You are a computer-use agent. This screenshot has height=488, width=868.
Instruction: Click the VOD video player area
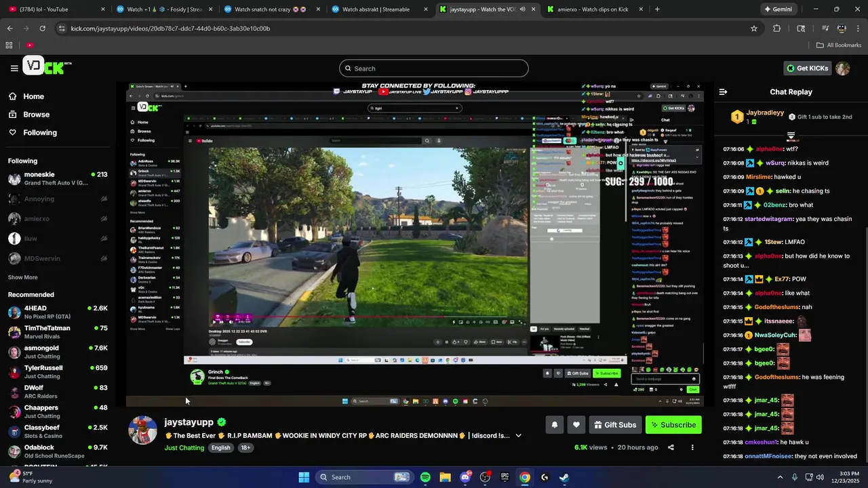click(414, 244)
